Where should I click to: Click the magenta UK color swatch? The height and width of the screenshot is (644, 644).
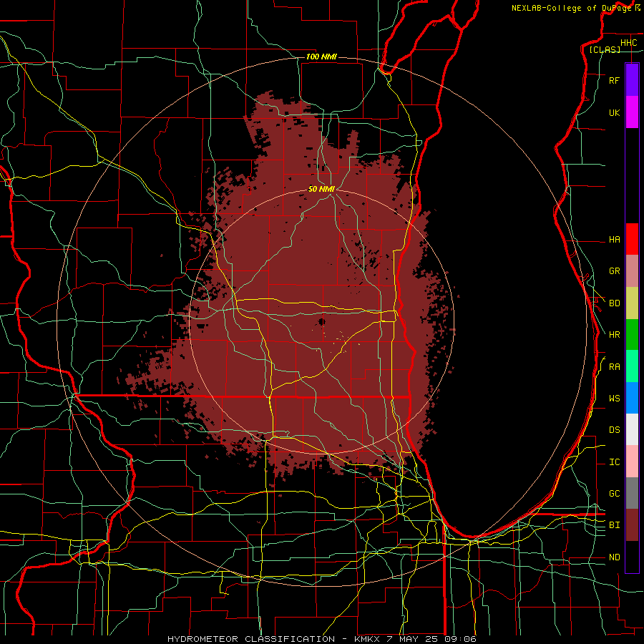632,112
